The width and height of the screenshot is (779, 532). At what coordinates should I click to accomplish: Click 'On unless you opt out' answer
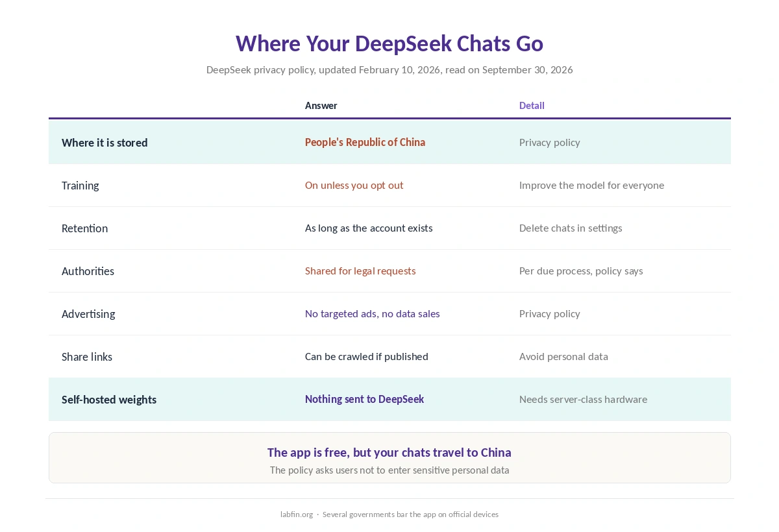tap(354, 185)
